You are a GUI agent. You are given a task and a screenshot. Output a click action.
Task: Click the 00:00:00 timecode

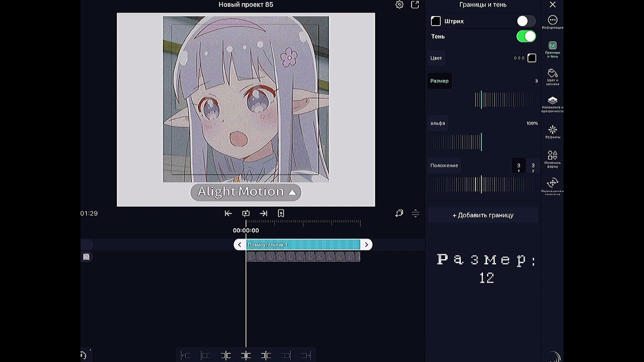point(246,230)
